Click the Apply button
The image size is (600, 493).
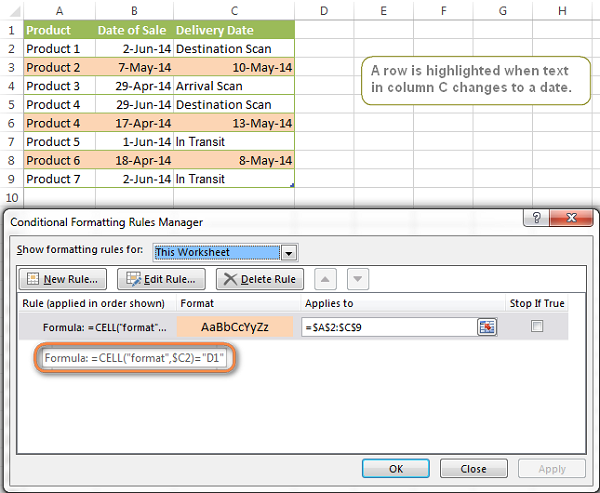point(552,469)
